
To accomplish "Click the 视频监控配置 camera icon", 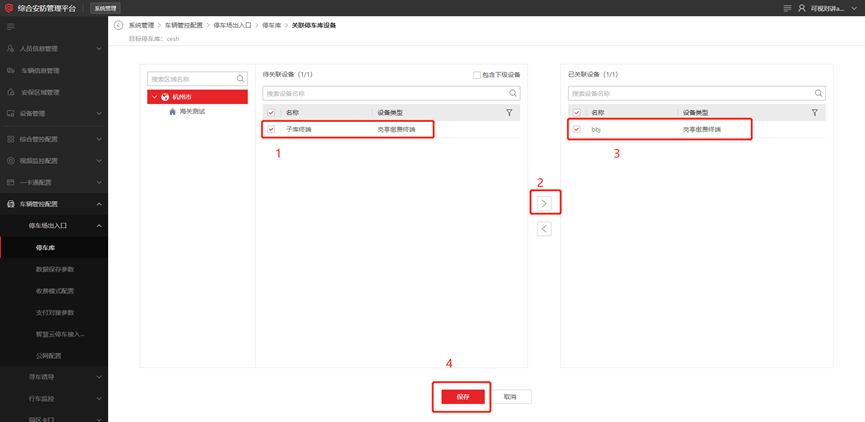I will point(10,161).
